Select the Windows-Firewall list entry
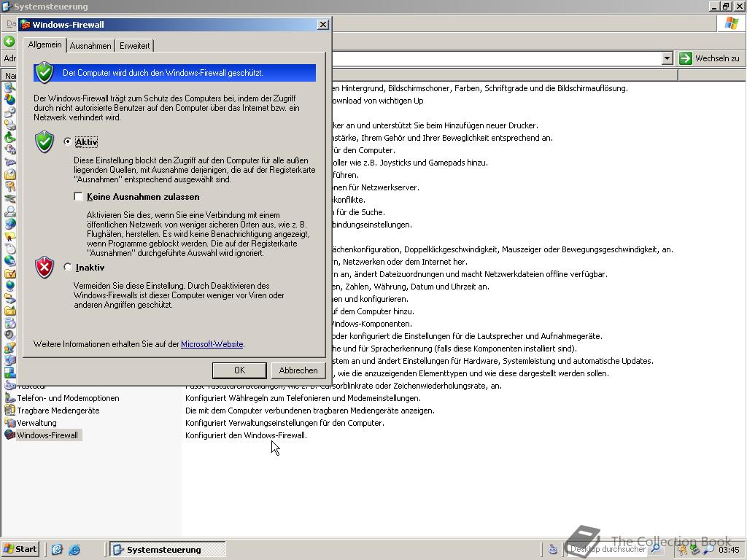 click(47, 435)
